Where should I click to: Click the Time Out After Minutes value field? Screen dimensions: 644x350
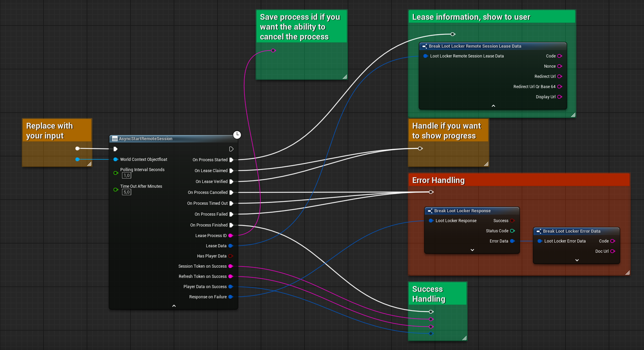click(126, 192)
